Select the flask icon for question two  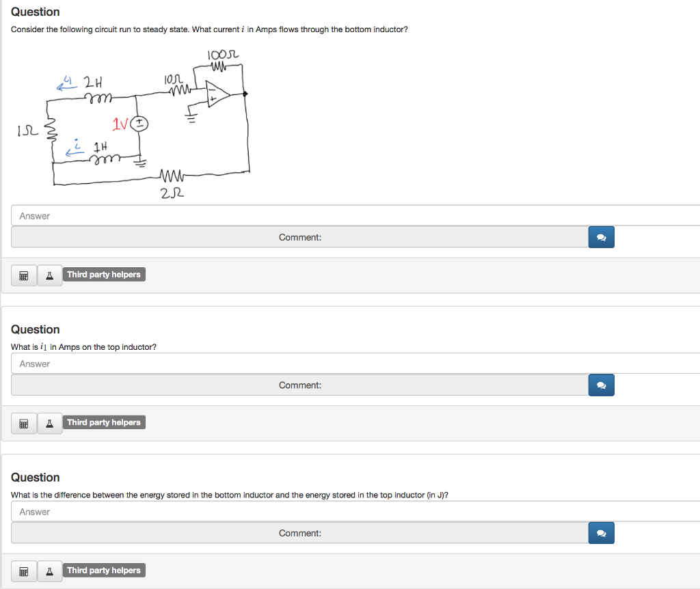(x=49, y=422)
